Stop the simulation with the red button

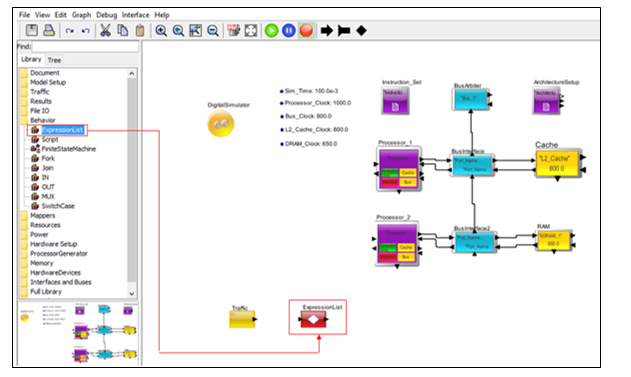(306, 31)
